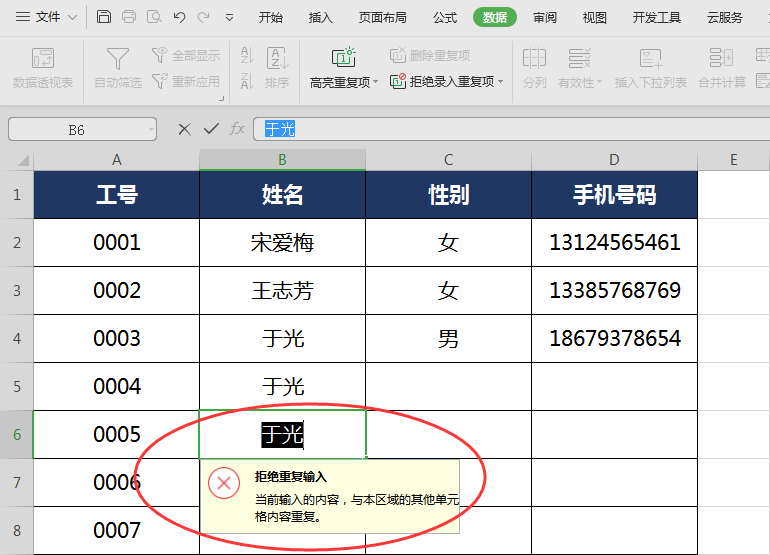The image size is (770, 555).
Task: Confirm entry with the checkmark button
Action: pyautogui.click(x=211, y=129)
